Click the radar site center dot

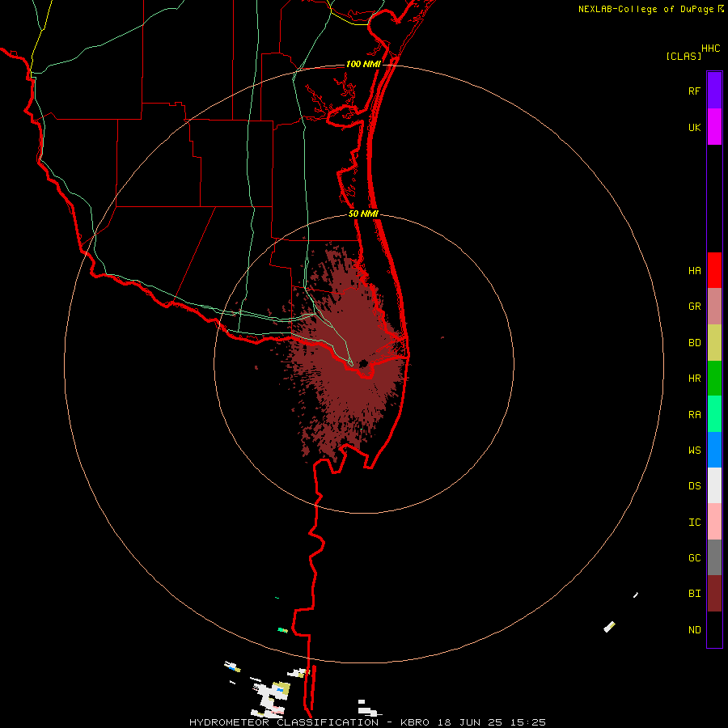coord(363,363)
